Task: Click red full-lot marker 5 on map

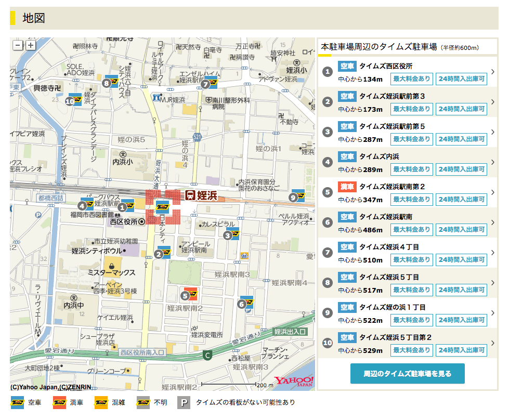Action: [189, 294]
